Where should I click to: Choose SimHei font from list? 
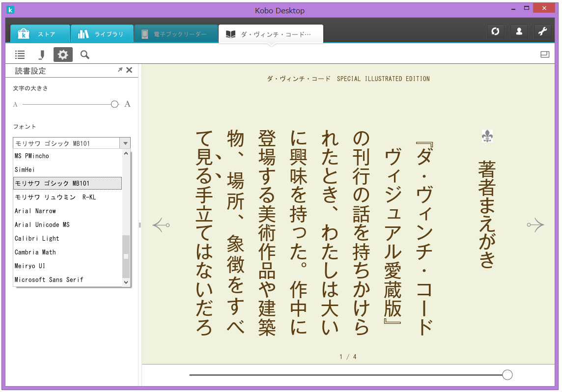[x=67, y=169]
